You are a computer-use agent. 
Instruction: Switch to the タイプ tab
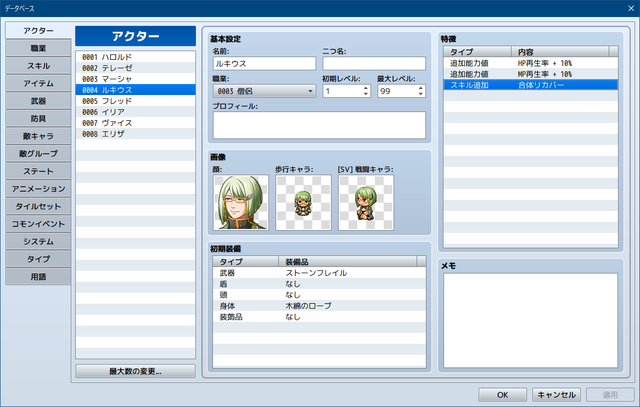click(x=38, y=259)
